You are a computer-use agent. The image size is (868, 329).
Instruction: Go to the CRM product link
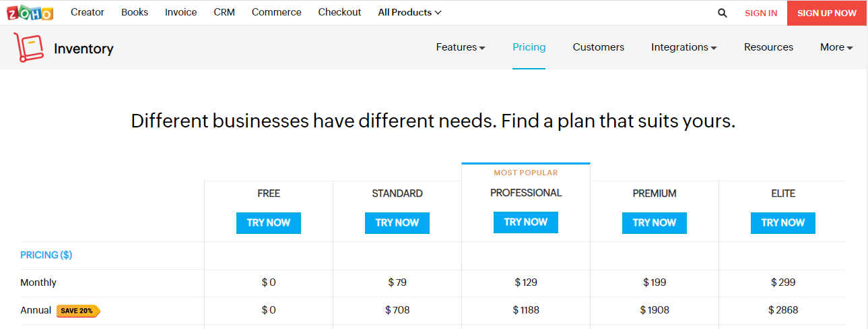(224, 12)
